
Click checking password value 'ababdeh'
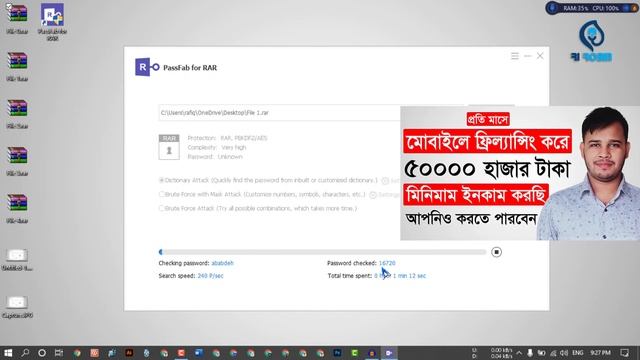click(x=222, y=263)
